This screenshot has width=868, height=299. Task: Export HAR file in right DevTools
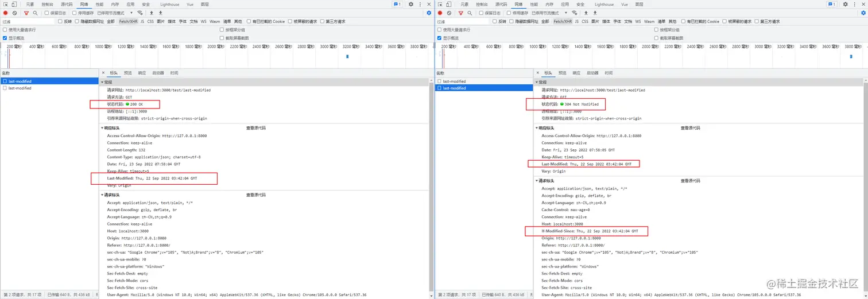pos(595,13)
